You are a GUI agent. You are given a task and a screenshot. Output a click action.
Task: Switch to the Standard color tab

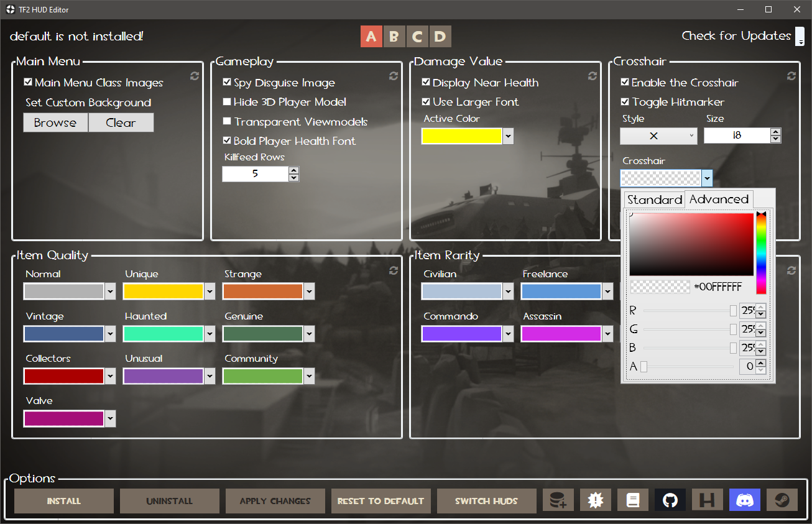654,200
